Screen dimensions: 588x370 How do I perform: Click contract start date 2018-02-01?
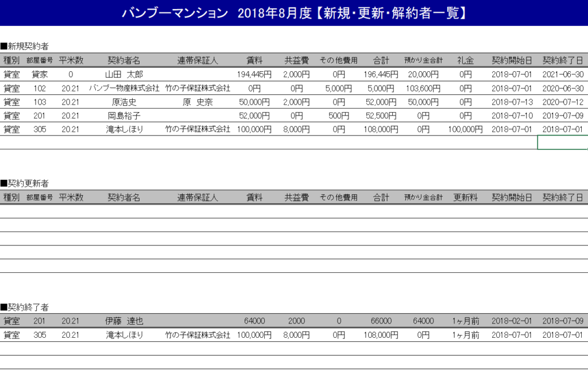point(512,321)
